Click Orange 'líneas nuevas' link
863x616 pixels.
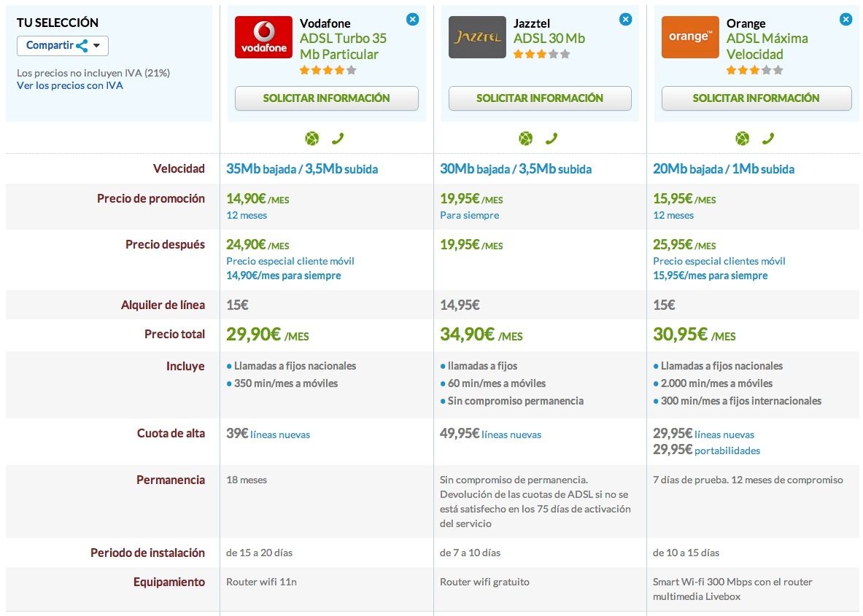click(724, 434)
